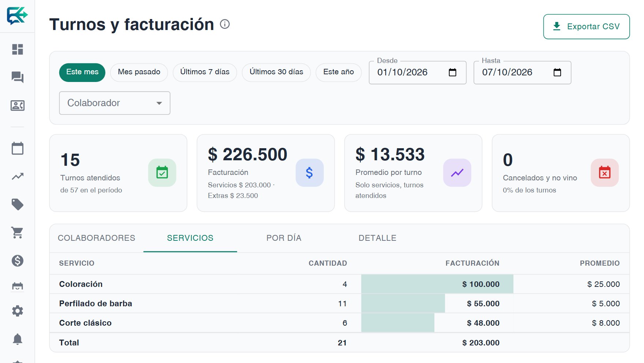Click the CANTIDAD column header
The height and width of the screenshot is (363, 644).
tap(328, 263)
